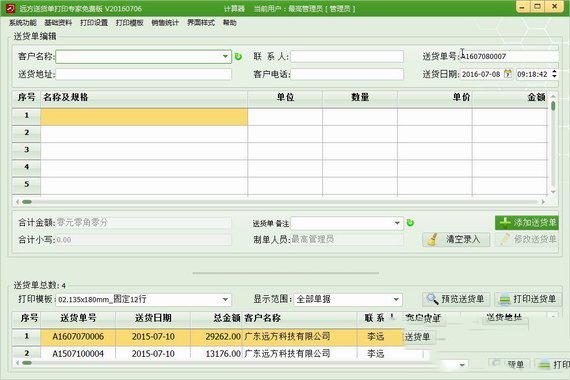Open the 送货日期 calendar picker icon

tap(508, 74)
